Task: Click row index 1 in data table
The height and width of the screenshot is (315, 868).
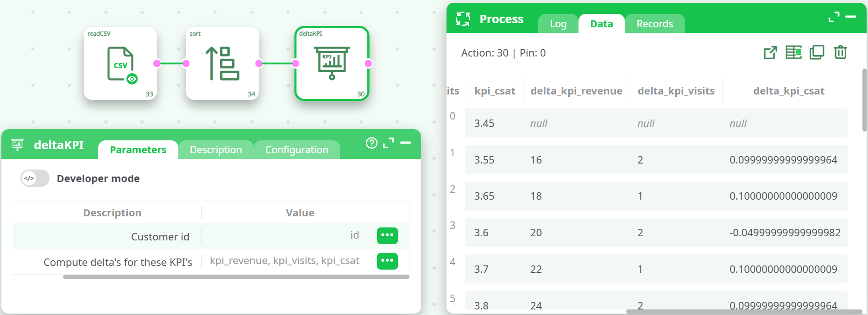Action: pyautogui.click(x=453, y=152)
